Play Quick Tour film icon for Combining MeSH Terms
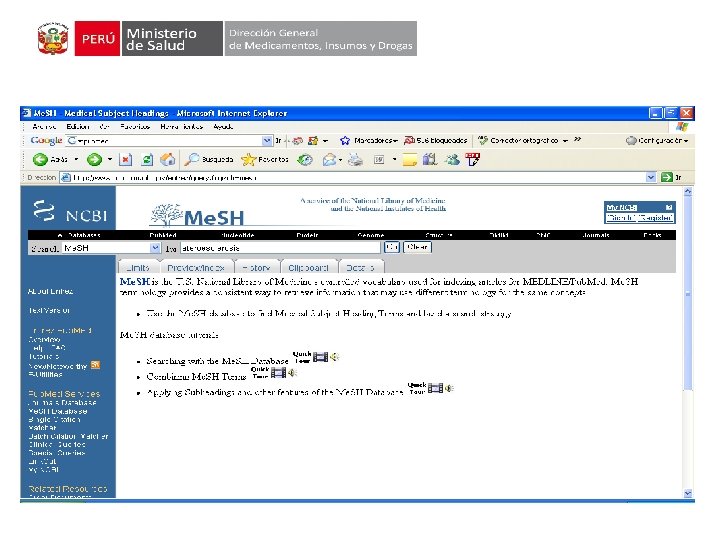 point(278,373)
